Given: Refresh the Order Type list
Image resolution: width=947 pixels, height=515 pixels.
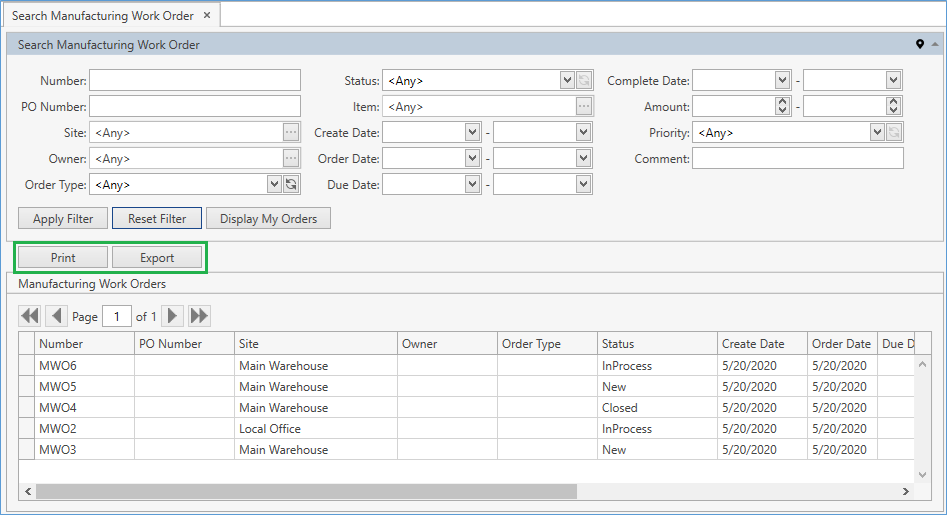Looking at the screenshot, I should 291,184.
